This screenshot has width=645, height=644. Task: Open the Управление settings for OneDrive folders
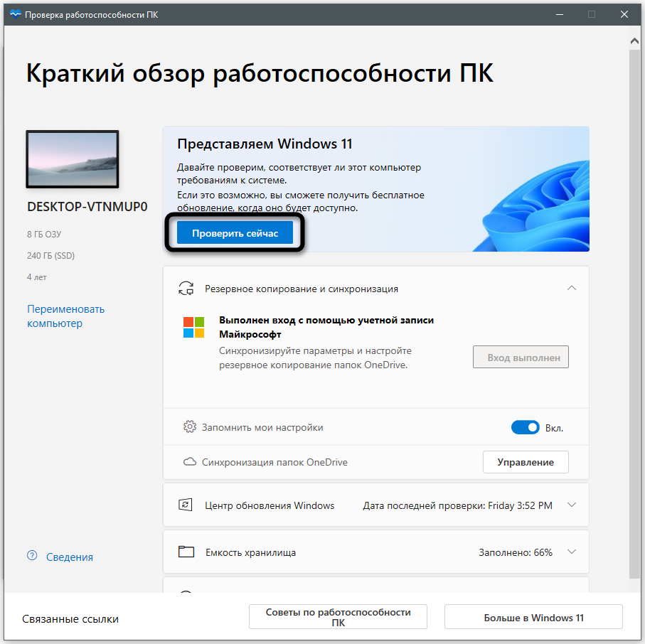tap(526, 461)
